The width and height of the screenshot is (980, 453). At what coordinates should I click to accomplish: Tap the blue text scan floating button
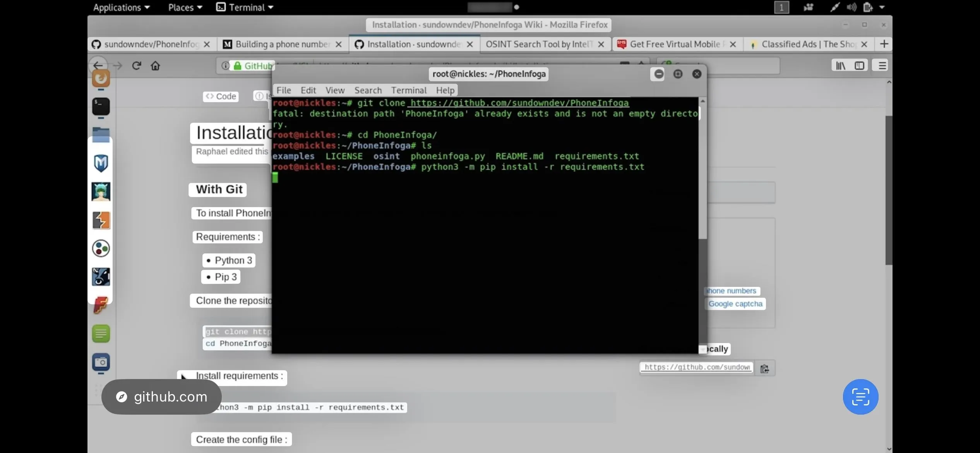pyautogui.click(x=860, y=396)
